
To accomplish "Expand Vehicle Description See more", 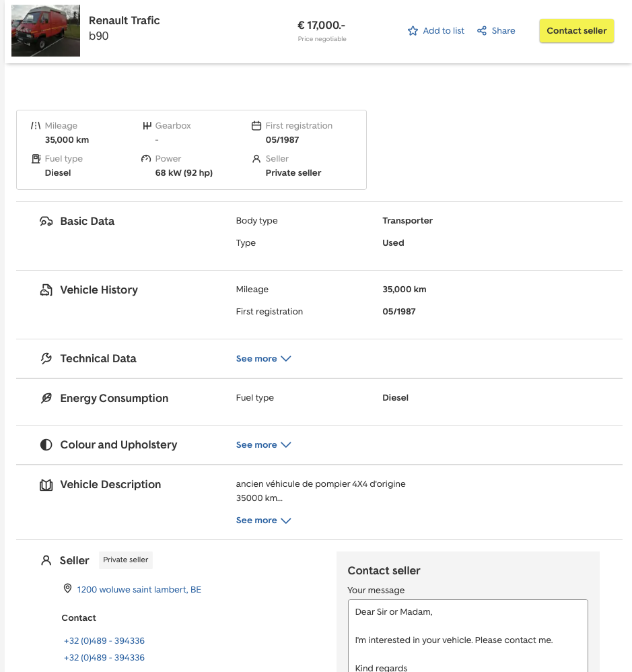I will pyautogui.click(x=263, y=520).
